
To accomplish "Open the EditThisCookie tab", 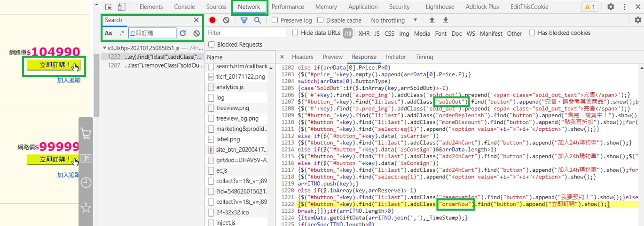I will 529,7.
